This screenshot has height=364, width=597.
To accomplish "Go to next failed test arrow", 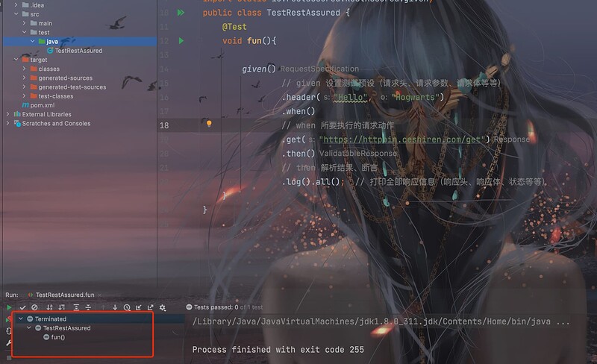I will [115, 307].
